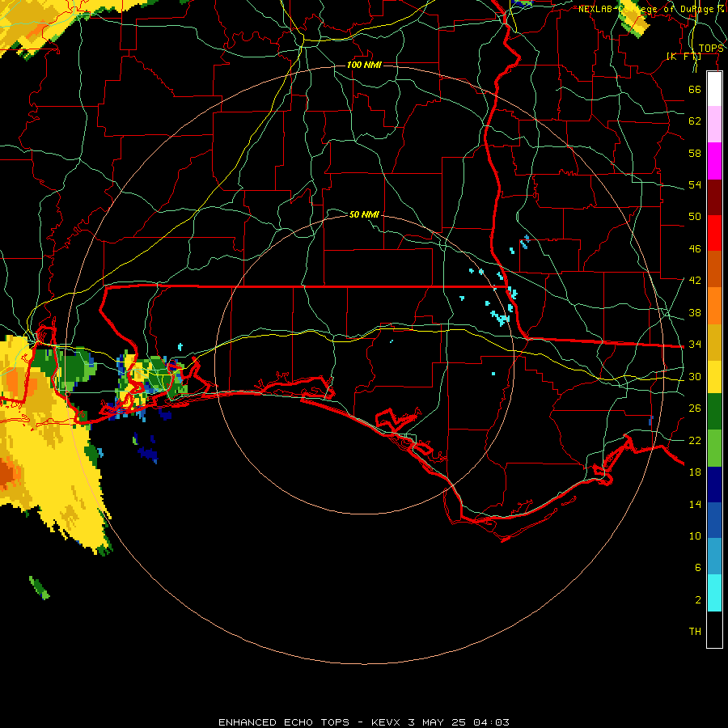Click legend value '58'

click(x=695, y=153)
